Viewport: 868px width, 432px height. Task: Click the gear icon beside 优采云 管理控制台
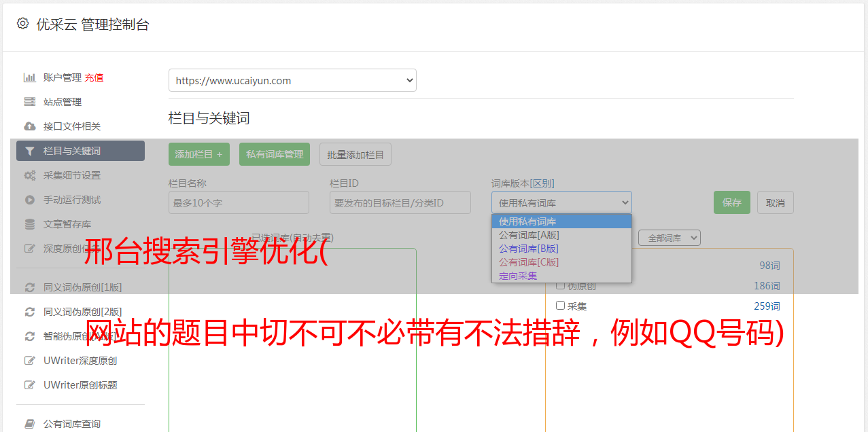(x=22, y=24)
